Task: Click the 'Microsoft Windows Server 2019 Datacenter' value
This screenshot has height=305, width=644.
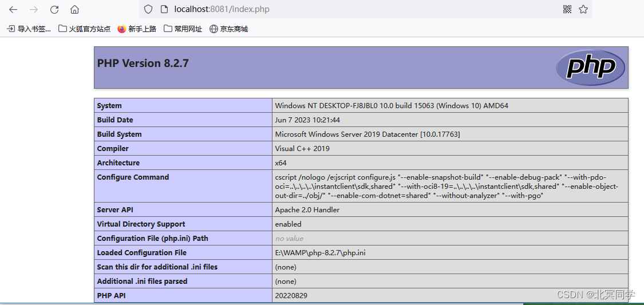Action: coord(368,134)
